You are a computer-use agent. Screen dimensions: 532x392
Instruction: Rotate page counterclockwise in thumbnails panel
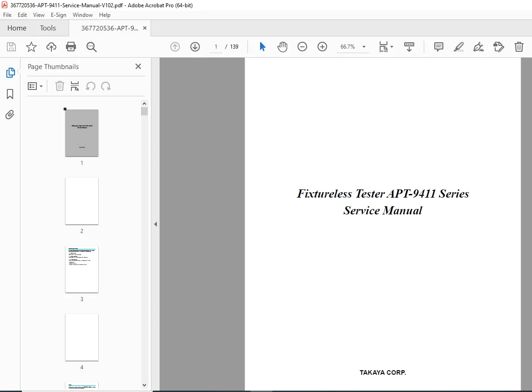[x=90, y=86]
